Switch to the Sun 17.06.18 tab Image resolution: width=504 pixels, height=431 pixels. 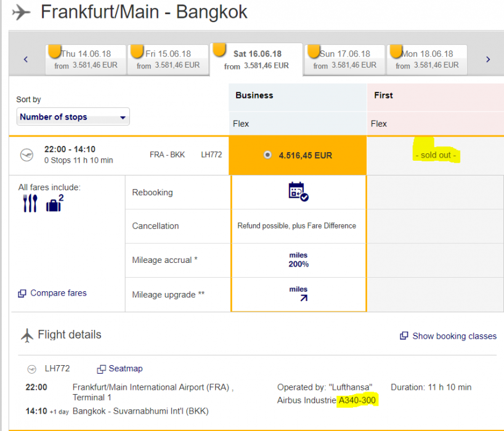pyautogui.click(x=346, y=59)
